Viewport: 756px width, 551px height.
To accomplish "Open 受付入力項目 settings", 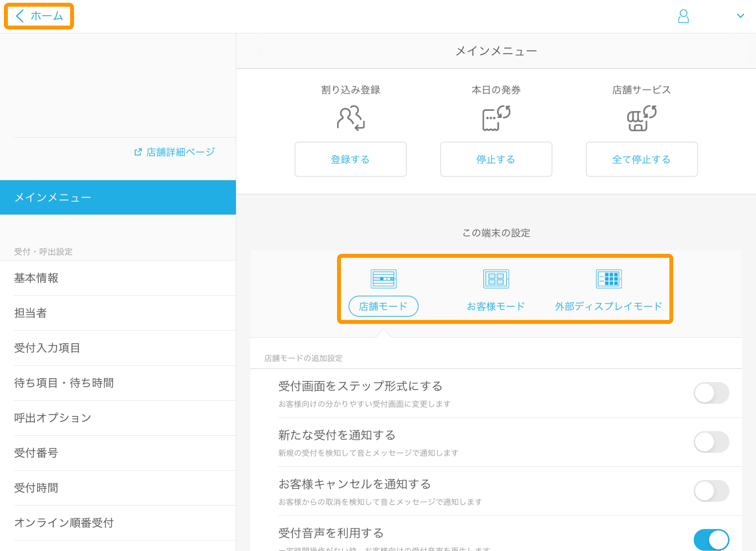I will click(47, 348).
